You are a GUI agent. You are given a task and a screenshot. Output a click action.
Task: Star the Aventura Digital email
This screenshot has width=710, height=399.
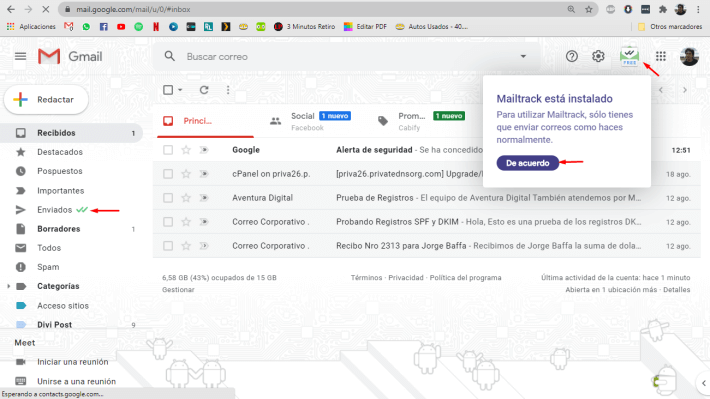(186, 198)
